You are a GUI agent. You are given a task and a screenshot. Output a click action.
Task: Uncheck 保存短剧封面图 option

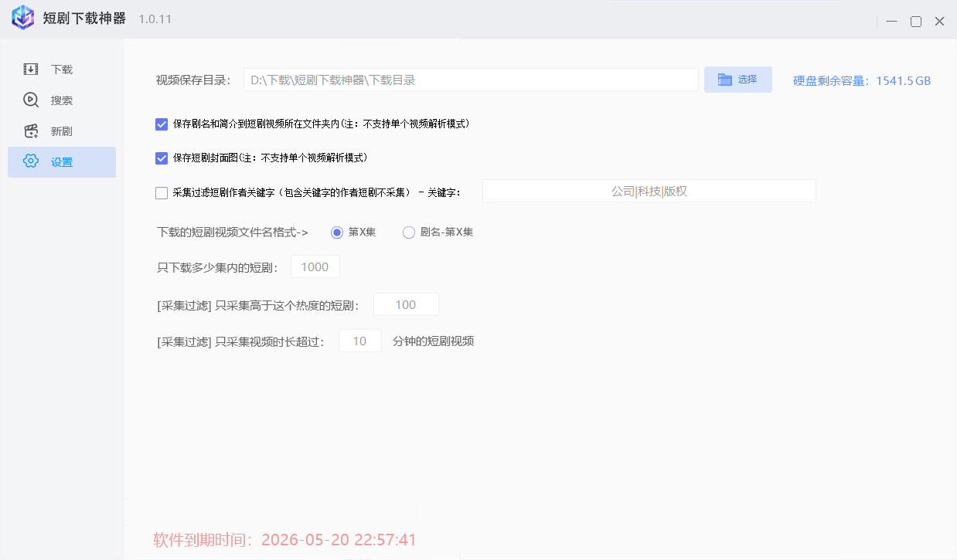coord(162,158)
